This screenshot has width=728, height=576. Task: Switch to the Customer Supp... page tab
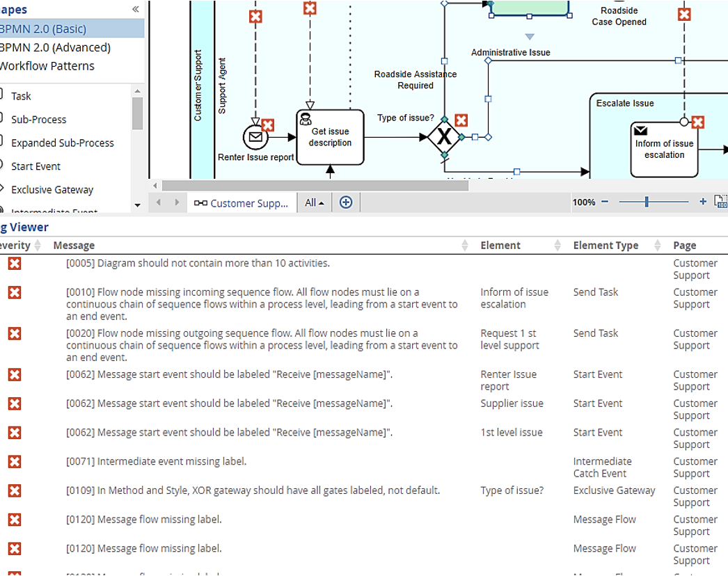(x=242, y=203)
